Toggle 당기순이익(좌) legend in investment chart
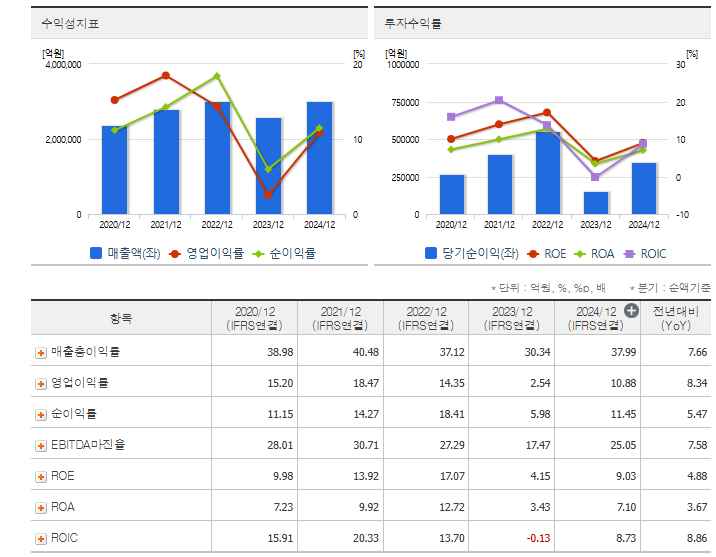This screenshot has height=557, width=716. point(472,253)
